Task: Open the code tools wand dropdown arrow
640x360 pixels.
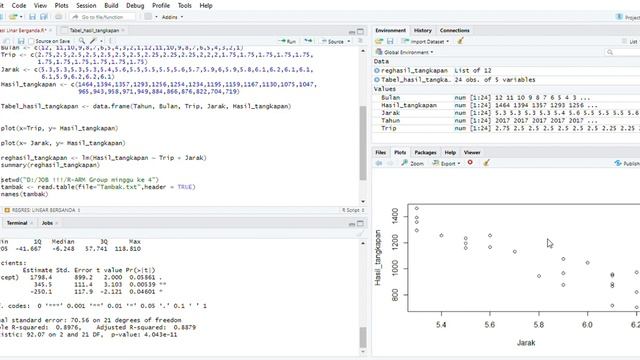Action: point(101,41)
